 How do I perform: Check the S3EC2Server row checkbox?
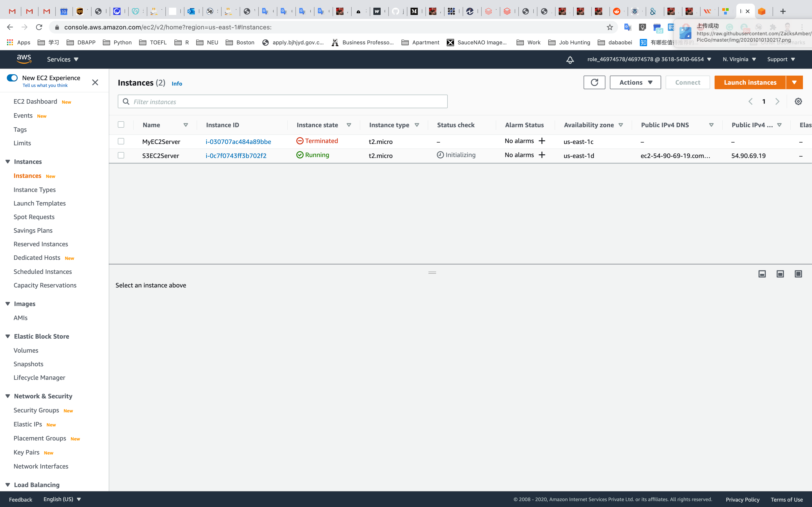(x=121, y=155)
